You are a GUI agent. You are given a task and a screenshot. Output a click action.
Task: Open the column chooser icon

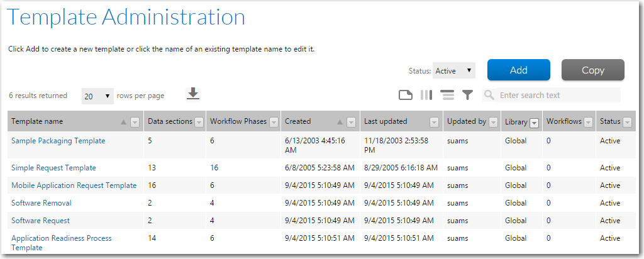point(426,95)
